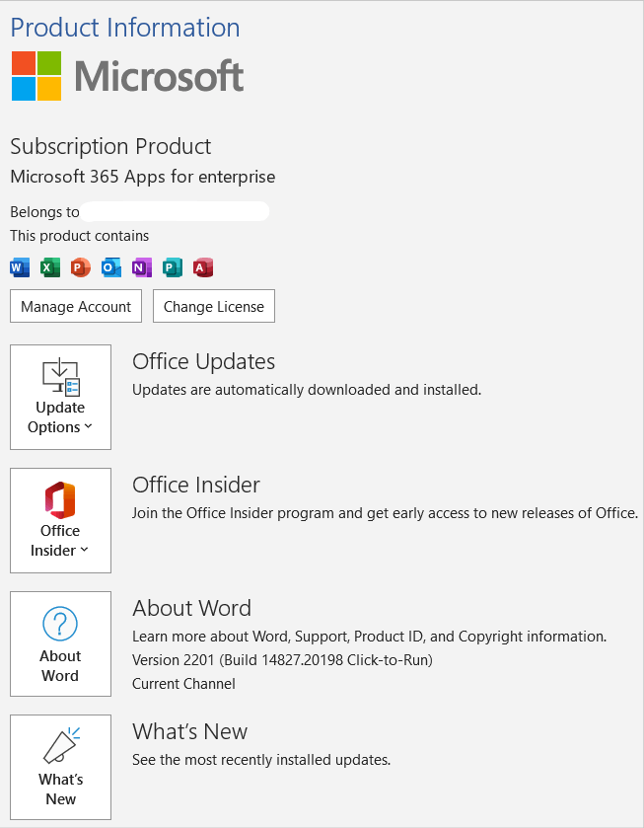Screen dimensions: 644x828
Task: Expand the Office Insider dropdown
Action: coord(61,520)
